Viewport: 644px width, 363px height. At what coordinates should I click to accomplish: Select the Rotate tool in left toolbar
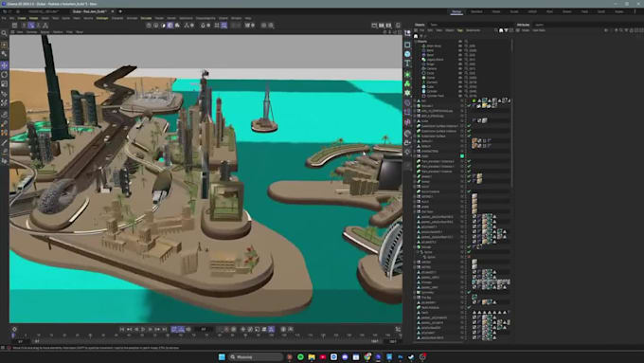(5, 75)
